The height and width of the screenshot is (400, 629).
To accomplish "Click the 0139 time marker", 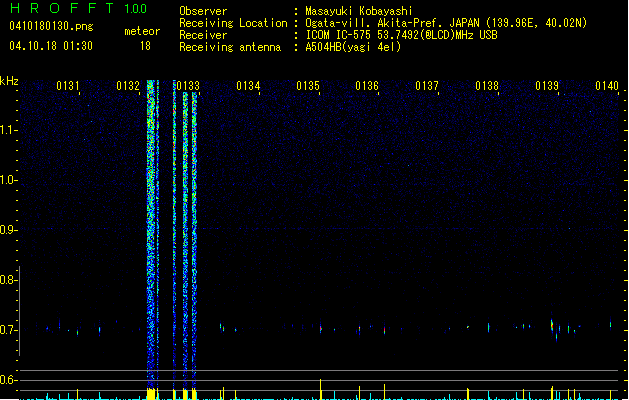I will coord(547,86).
